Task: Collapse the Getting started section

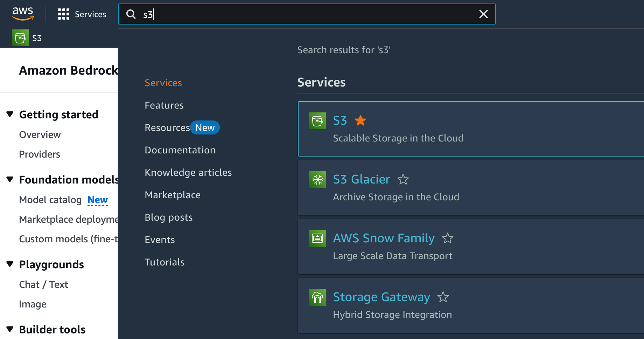Action: (10, 114)
